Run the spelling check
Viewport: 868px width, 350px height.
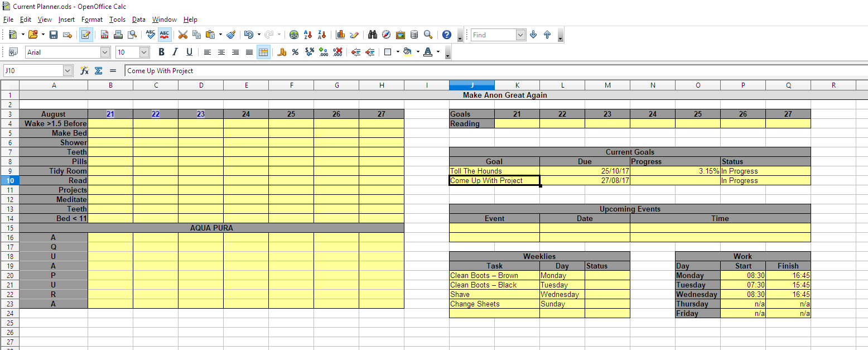point(150,35)
